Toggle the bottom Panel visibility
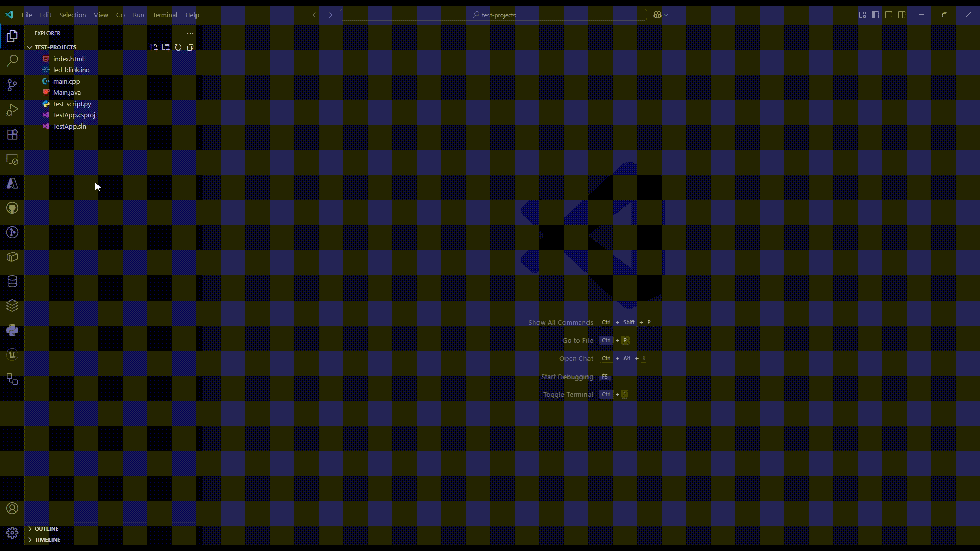This screenshot has height=551, width=980. coord(889,15)
